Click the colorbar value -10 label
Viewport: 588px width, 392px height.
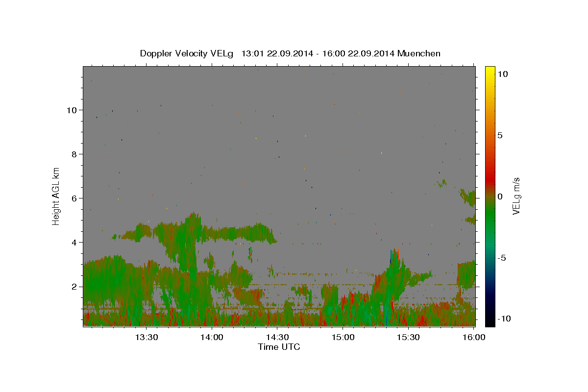click(503, 318)
